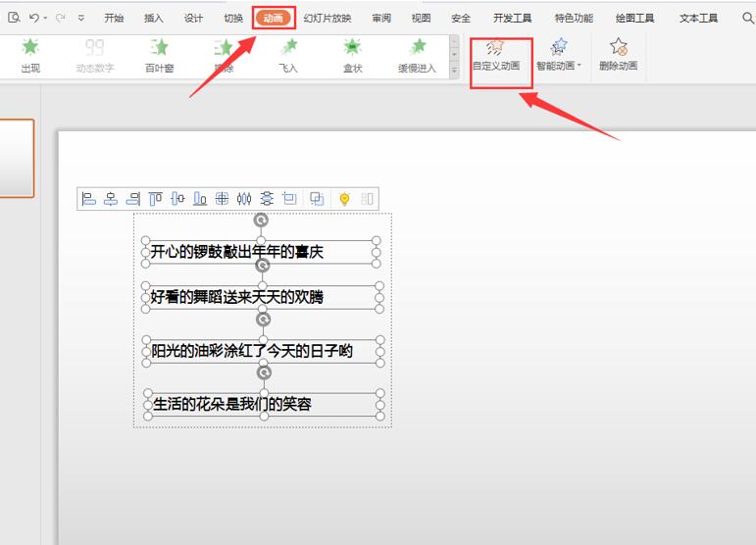
Task: Expand the 智能动画 dropdown arrow
Action: pyautogui.click(x=580, y=66)
